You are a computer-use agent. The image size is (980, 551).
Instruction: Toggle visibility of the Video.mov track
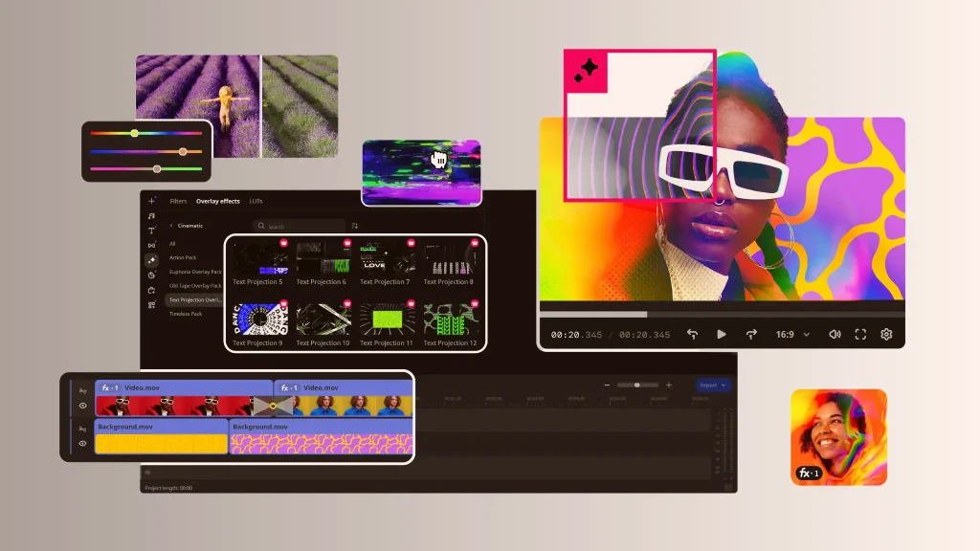(82, 406)
